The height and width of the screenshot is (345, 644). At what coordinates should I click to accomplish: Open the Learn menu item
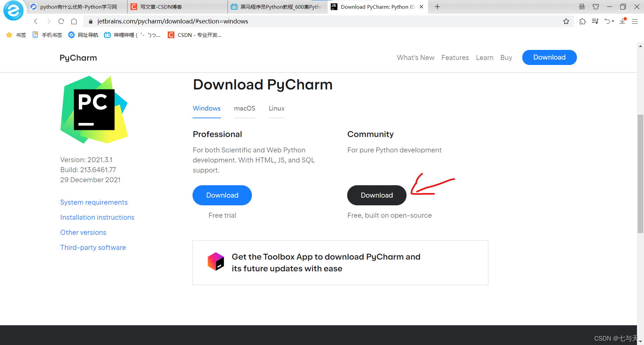485,58
